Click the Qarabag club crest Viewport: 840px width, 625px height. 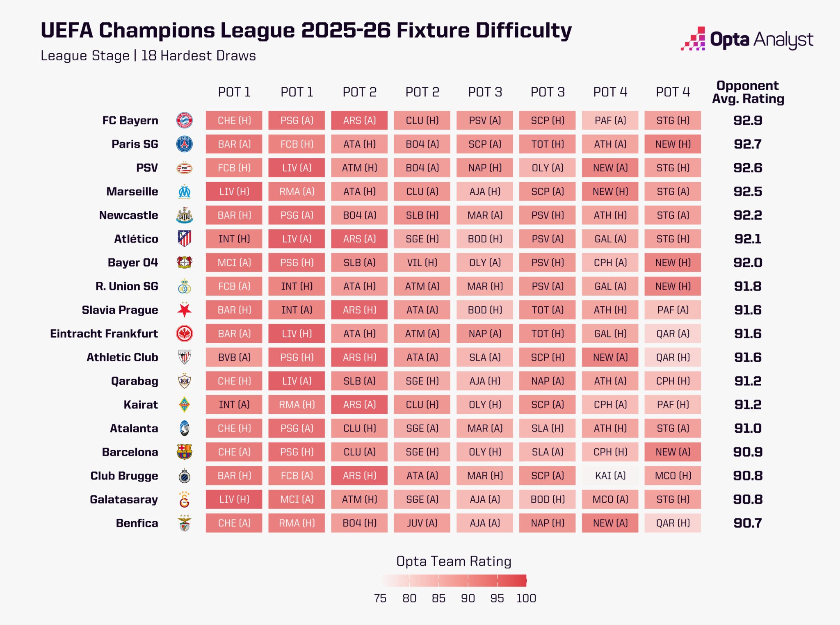point(185,381)
